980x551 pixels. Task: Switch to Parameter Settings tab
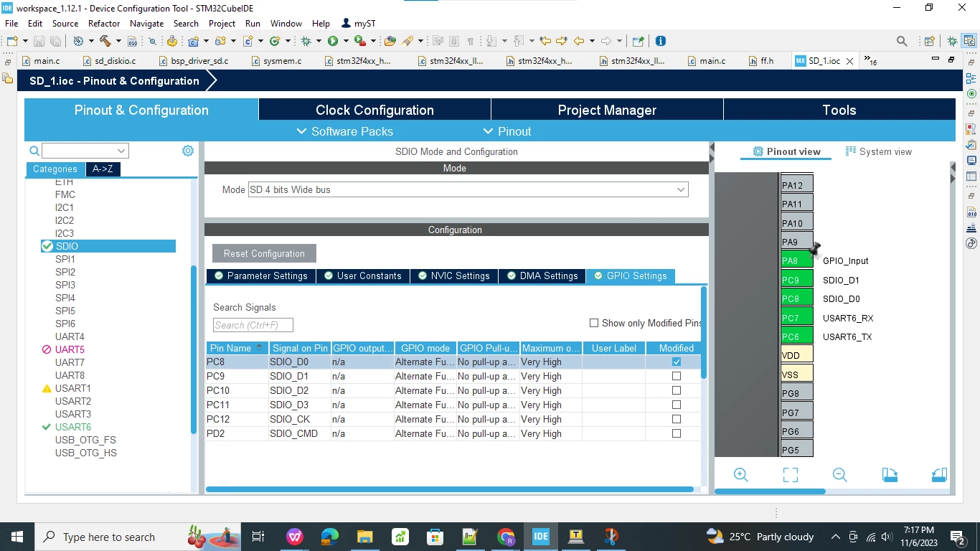pyautogui.click(x=261, y=275)
